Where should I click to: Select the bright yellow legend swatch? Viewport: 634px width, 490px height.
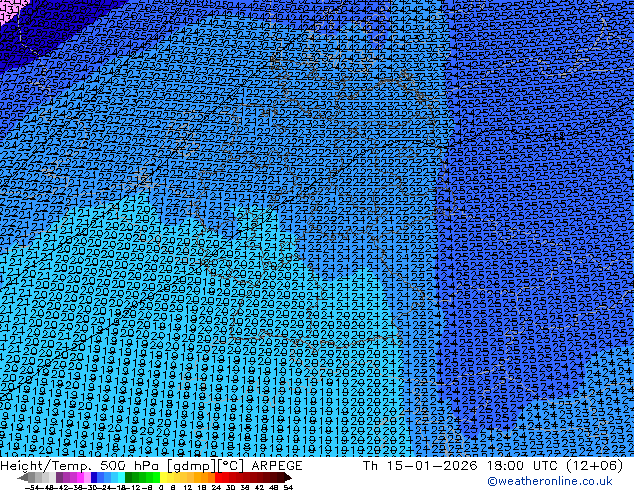(164, 478)
